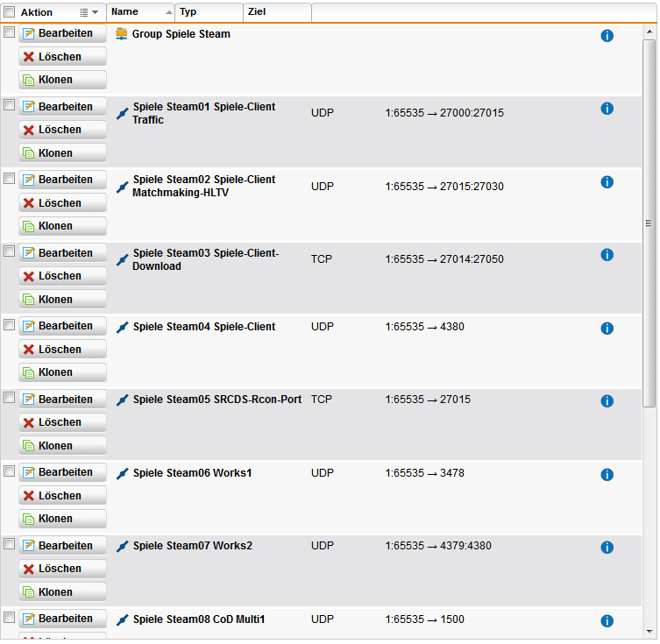The width and height of the screenshot is (660, 644).
Task: Click service icon of Spiele Steam06 Works1
Action: (122, 474)
